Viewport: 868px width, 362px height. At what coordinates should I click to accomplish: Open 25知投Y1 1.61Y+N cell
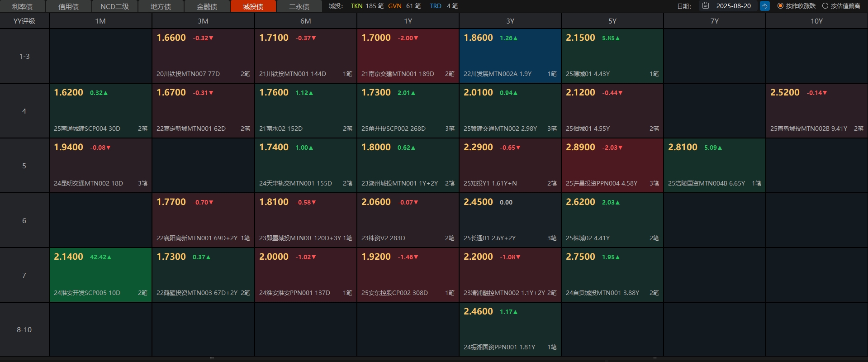coord(510,166)
